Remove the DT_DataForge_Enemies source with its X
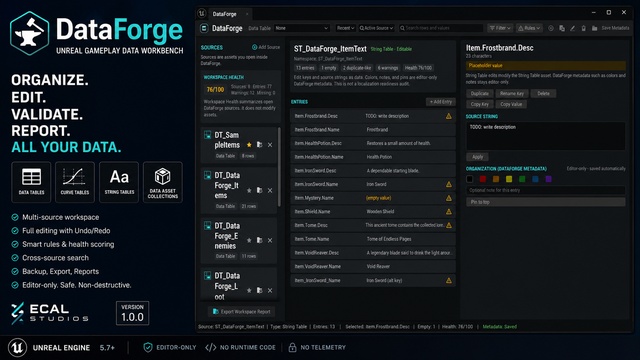Viewport: 640px width, 360px height. point(270,240)
